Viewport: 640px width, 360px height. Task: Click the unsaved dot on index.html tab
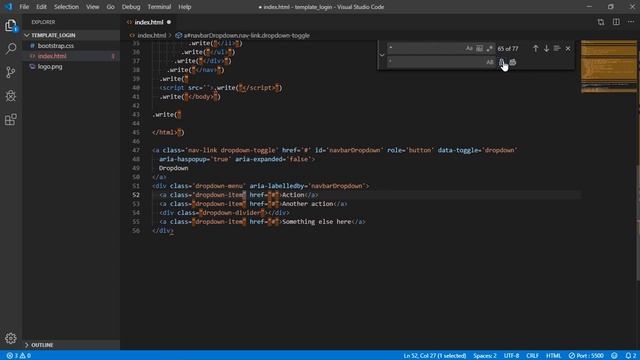coord(169,22)
